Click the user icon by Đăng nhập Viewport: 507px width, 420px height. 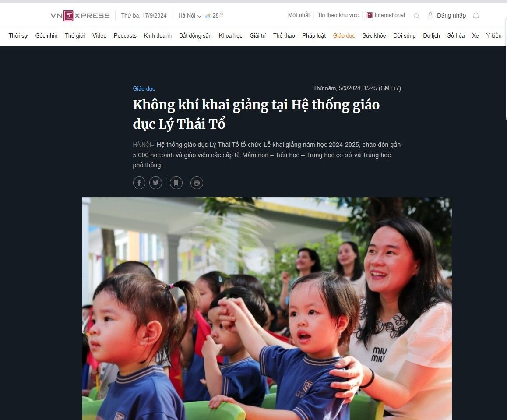430,15
